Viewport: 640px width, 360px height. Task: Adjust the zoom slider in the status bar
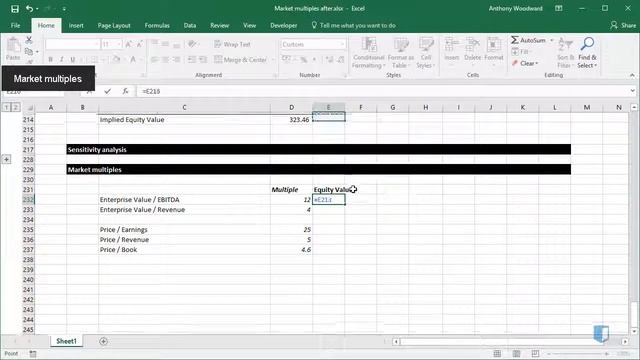click(578, 353)
